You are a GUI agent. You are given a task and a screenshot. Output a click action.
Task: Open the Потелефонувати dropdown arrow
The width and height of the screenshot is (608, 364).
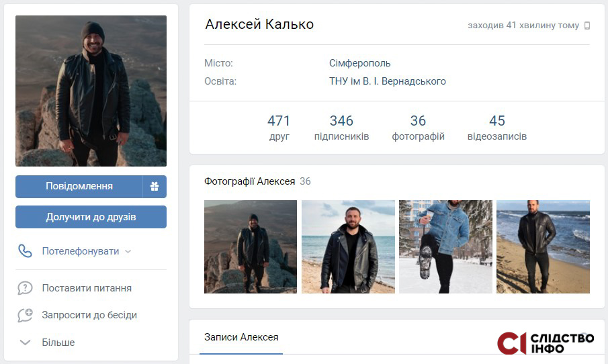(128, 252)
